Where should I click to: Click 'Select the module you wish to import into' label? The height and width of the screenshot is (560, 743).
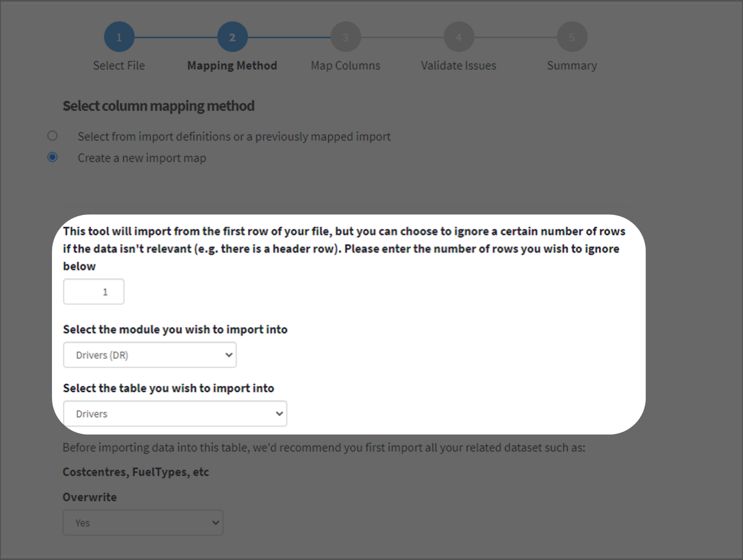[175, 329]
